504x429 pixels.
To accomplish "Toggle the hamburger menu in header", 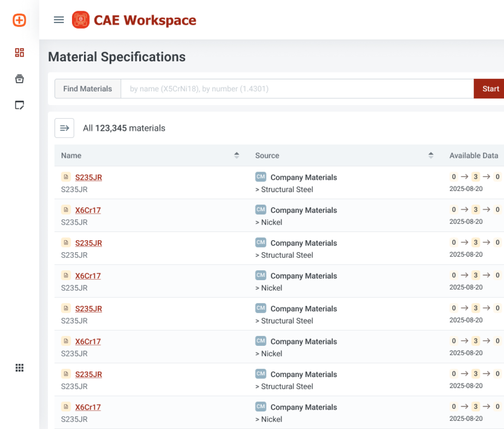I will 59,20.
